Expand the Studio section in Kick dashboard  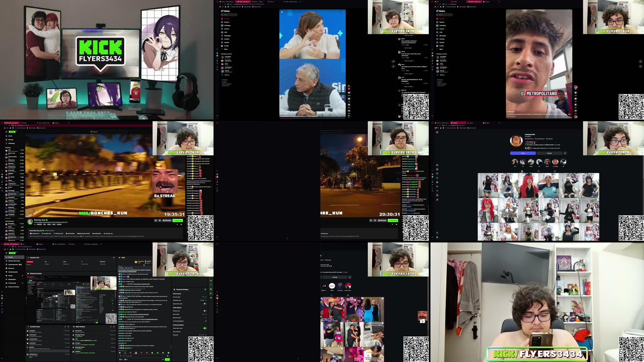tap(22, 275)
